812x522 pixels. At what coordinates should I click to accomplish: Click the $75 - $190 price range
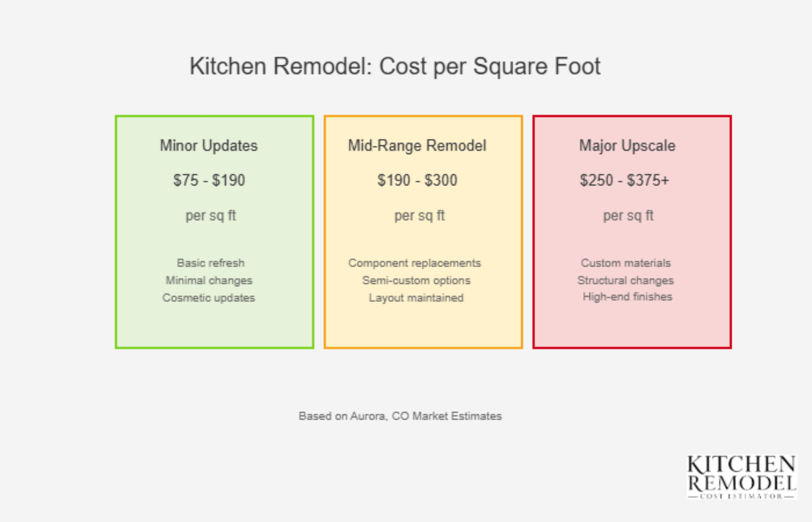[x=209, y=180]
